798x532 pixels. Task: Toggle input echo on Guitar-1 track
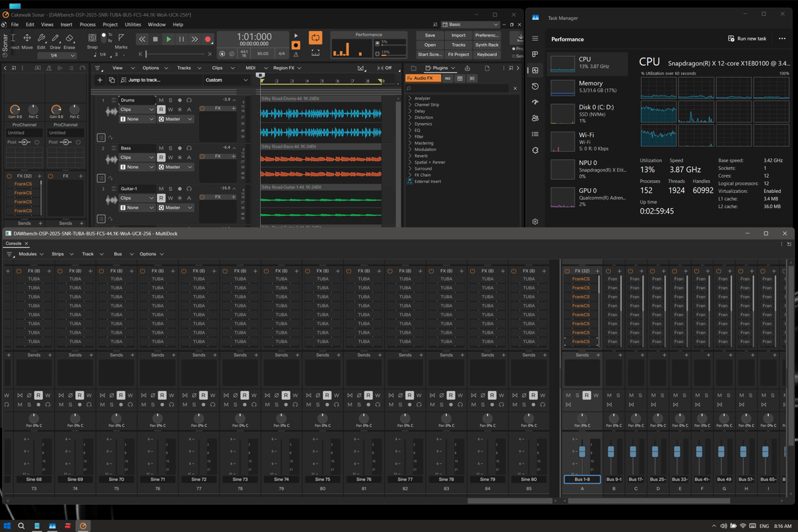pyautogui.click(x=189, y=189)
